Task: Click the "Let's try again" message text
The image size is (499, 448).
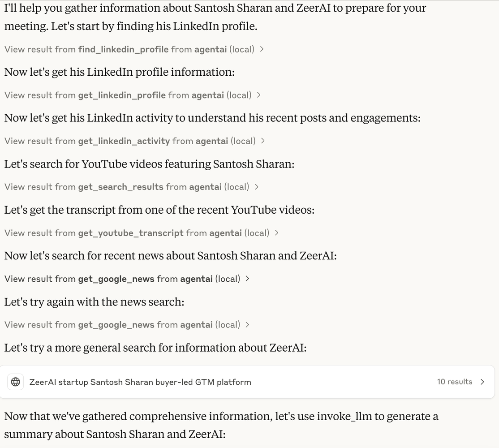Action: (94, 302)
